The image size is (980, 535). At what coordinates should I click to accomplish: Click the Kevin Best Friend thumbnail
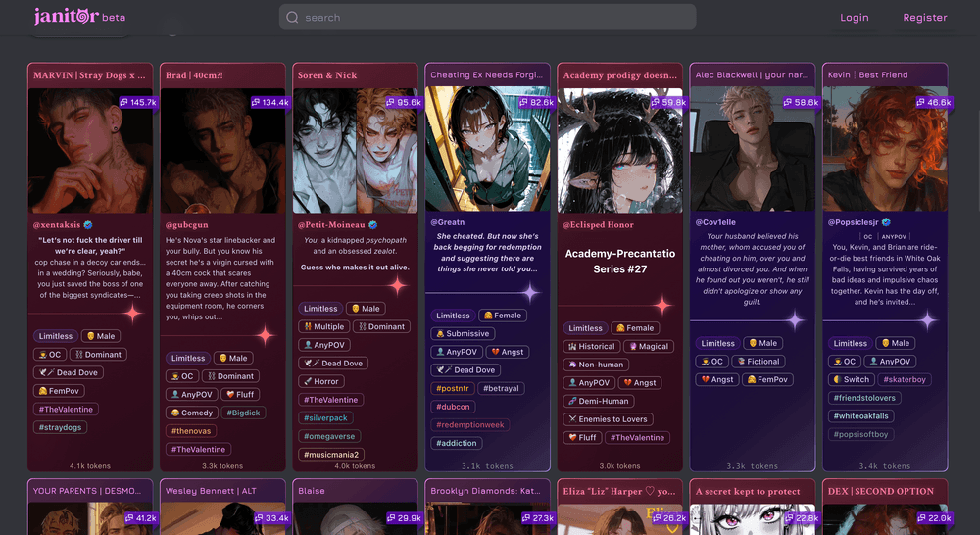tap(885, 149)
